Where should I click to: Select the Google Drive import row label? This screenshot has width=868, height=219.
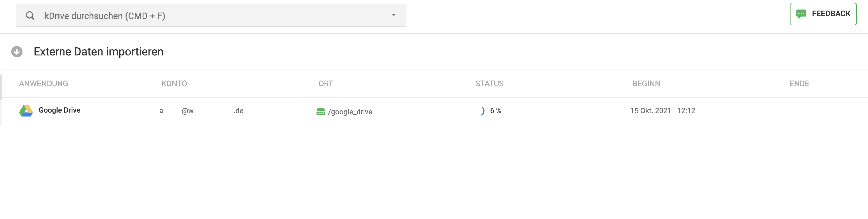coord(59,110)
